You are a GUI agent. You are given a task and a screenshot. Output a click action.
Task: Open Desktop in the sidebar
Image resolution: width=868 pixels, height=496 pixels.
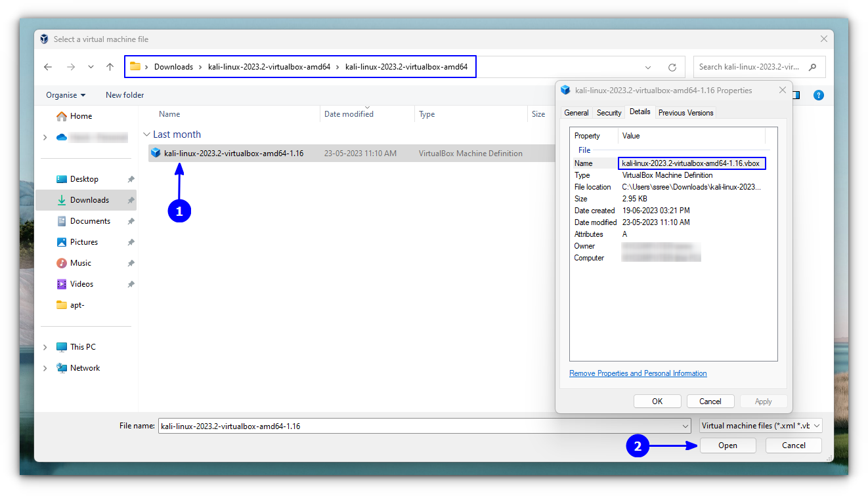85,179
